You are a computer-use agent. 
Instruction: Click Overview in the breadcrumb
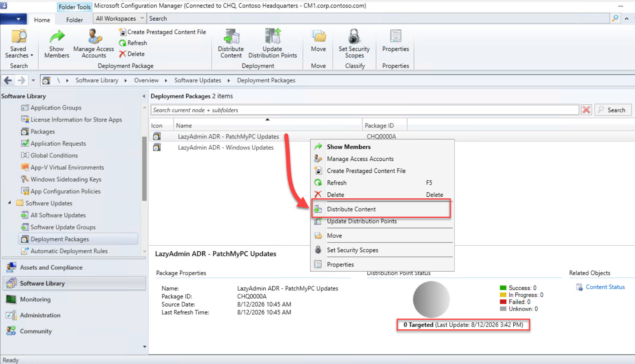146,80
